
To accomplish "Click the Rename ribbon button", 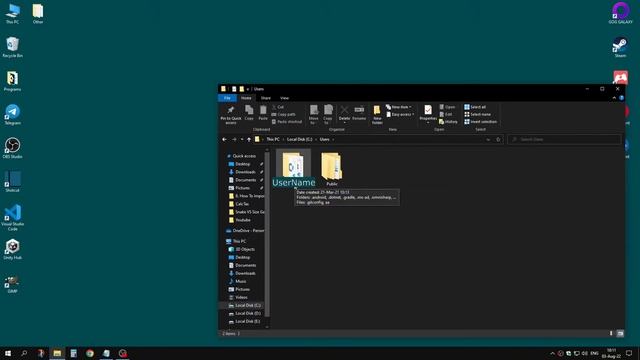I will (x=359, y=113).
